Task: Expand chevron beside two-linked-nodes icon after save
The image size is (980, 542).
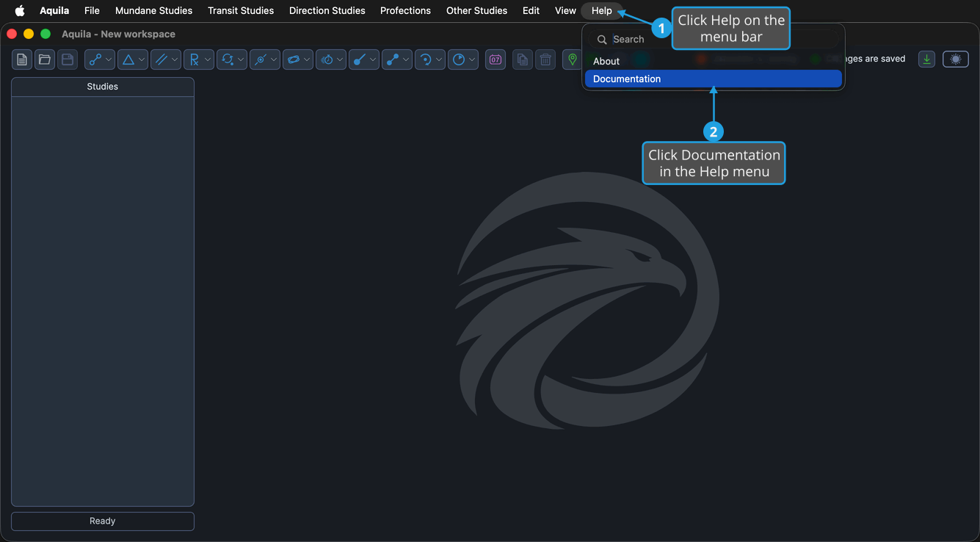Action: click(x=109, y=59)
